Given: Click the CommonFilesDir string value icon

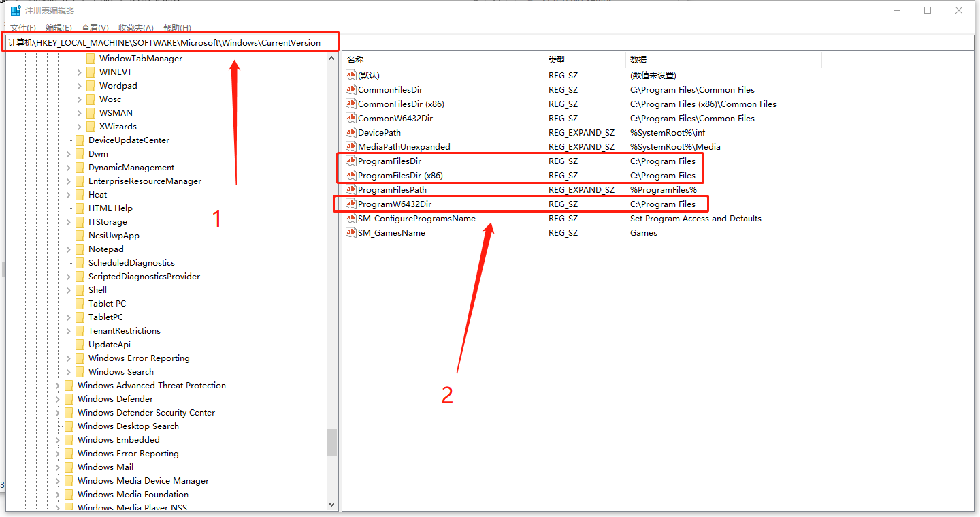Looking at the screenshot, I should tap(351, 89).
